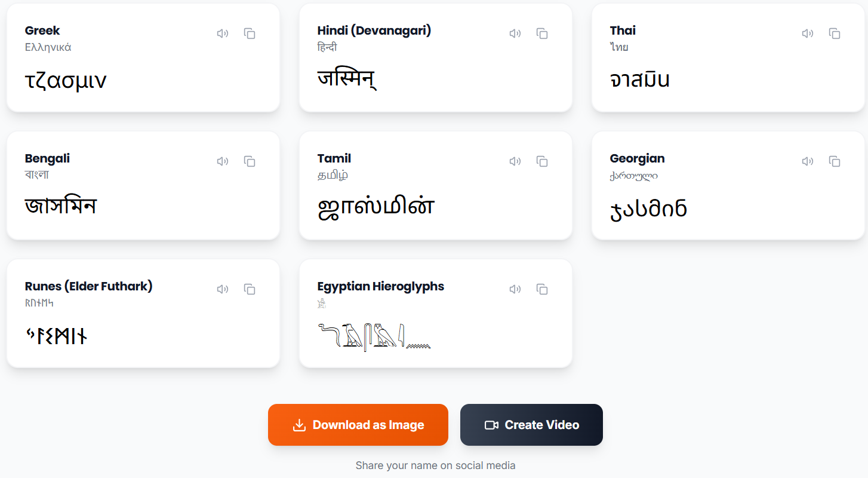
Task: Play audio for Runes (Elder Futhark)
Action: (223, 289)
